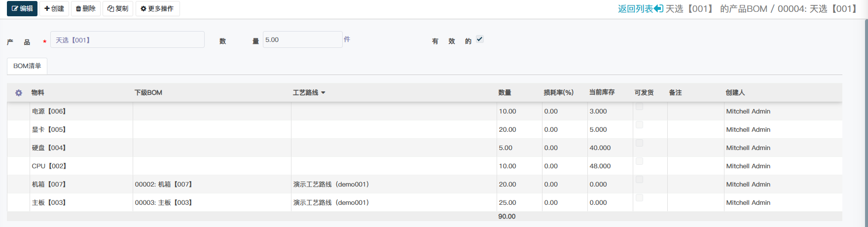Toggle the shippable checkbox for 硬盘【004】
The image size is (868, 227).
click(639, 143)
